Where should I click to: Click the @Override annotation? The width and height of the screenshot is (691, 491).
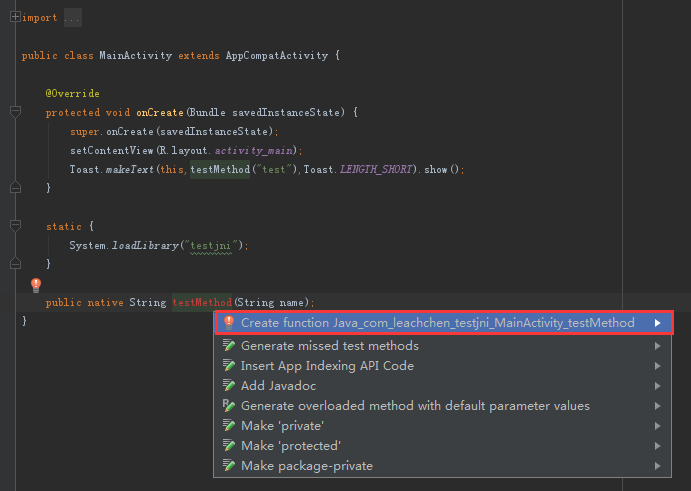[x=73, y=93]
